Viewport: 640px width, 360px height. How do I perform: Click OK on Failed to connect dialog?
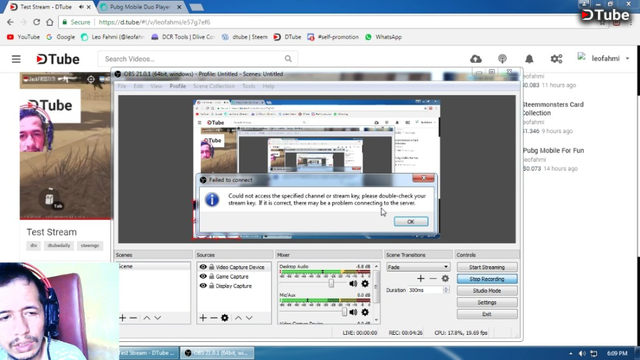point(411,221)
